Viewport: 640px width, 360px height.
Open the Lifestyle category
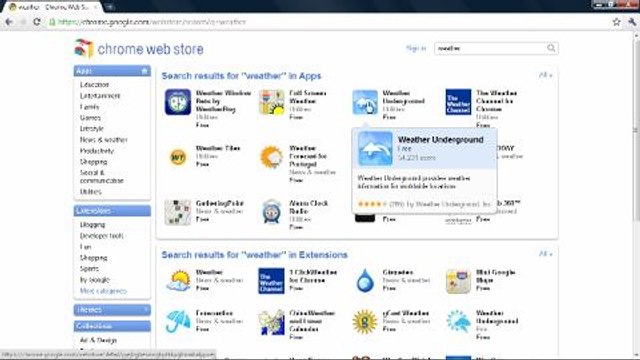[x=92, y=129]
